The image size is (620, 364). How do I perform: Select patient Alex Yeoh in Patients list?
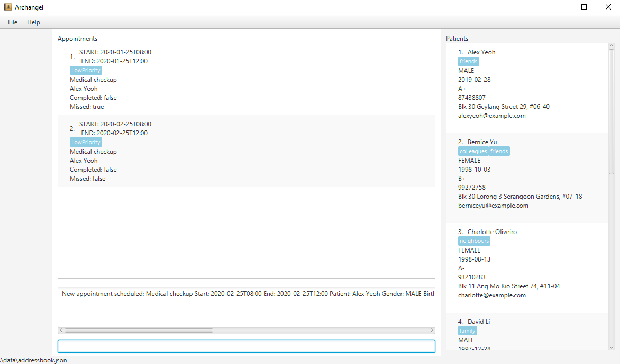(x=527, y=88)
